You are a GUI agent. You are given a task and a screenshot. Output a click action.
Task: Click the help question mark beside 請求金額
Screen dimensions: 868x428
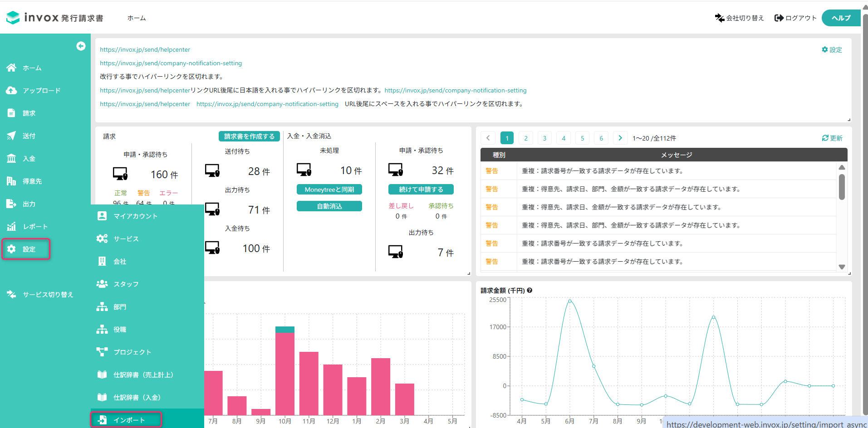pos(530,291)
